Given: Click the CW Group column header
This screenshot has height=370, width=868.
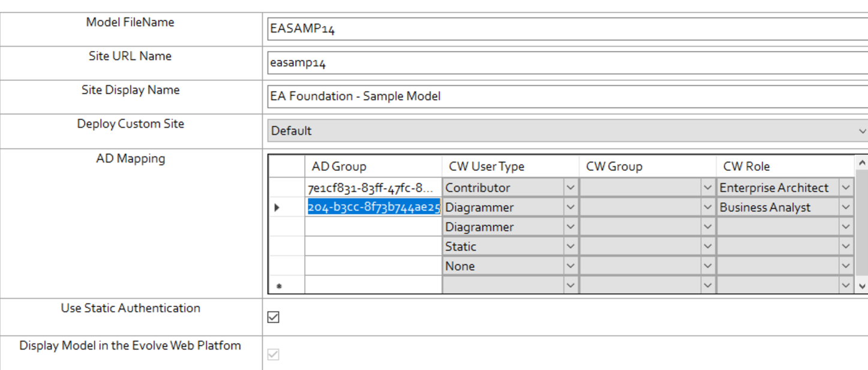Looking at the screenshot, I should pyautogui.click(x=647, y=167).
